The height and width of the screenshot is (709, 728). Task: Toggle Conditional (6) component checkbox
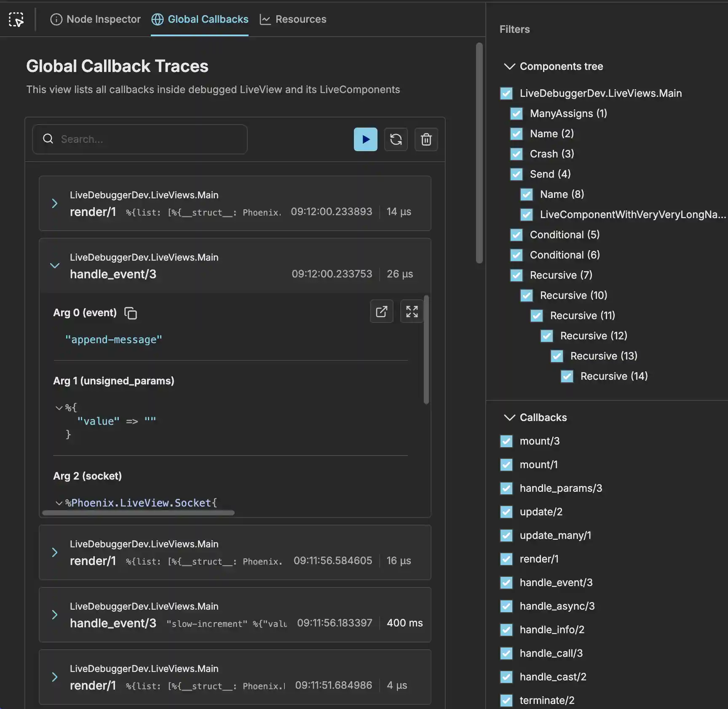pos(517,255)
